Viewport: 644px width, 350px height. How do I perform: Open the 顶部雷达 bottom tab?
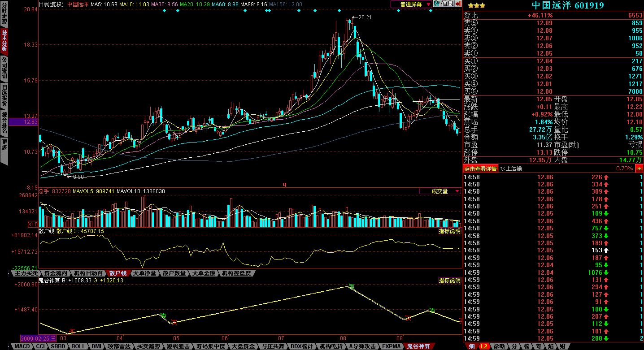[x=119, y=346]
